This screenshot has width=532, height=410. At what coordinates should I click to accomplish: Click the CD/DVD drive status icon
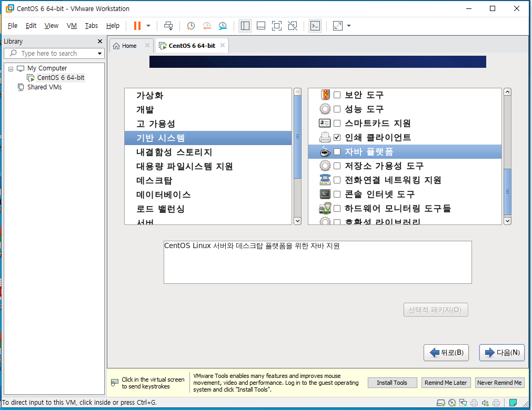(452, 403)
